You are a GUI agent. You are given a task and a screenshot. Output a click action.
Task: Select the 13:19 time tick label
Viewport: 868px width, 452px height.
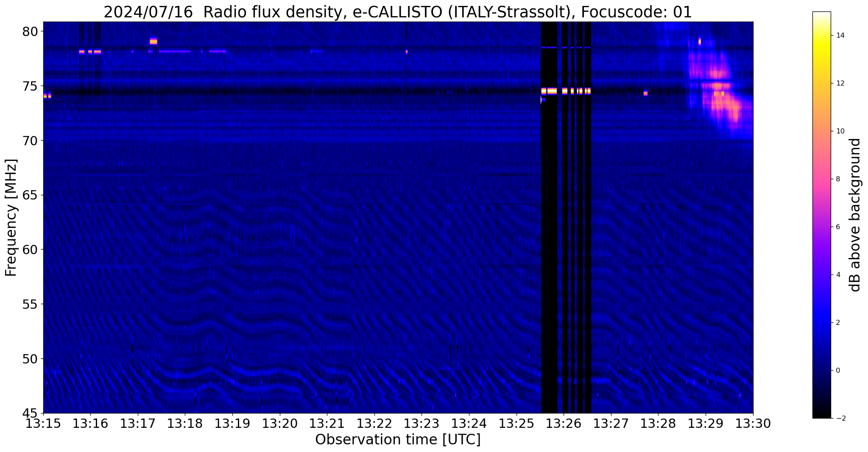pyautogui.click(x=232, y=423)
